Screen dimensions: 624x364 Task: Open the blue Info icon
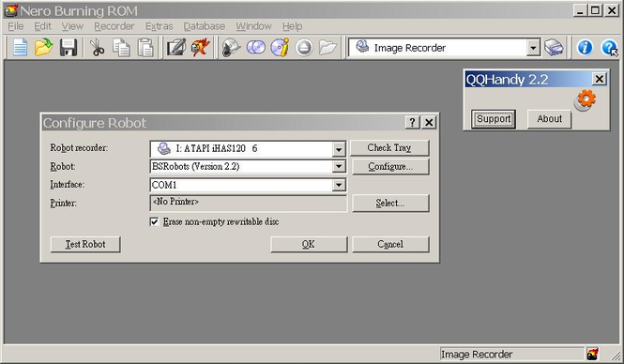585,48
